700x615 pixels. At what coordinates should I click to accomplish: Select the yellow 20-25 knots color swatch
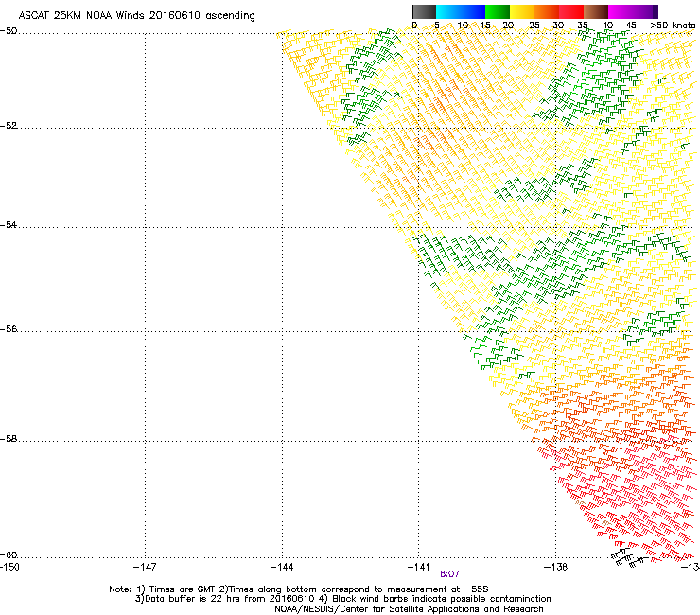pyautogui.click(x=522, y=11)
